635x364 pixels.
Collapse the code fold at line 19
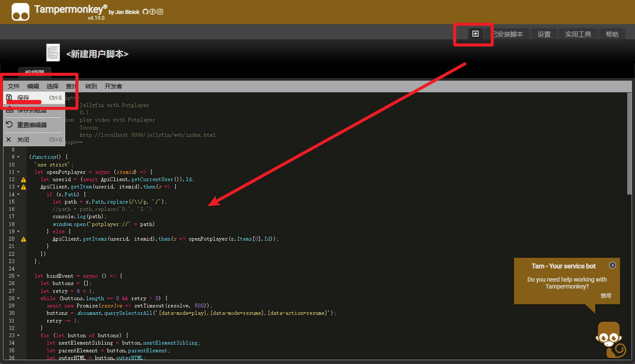pos(19,232)
